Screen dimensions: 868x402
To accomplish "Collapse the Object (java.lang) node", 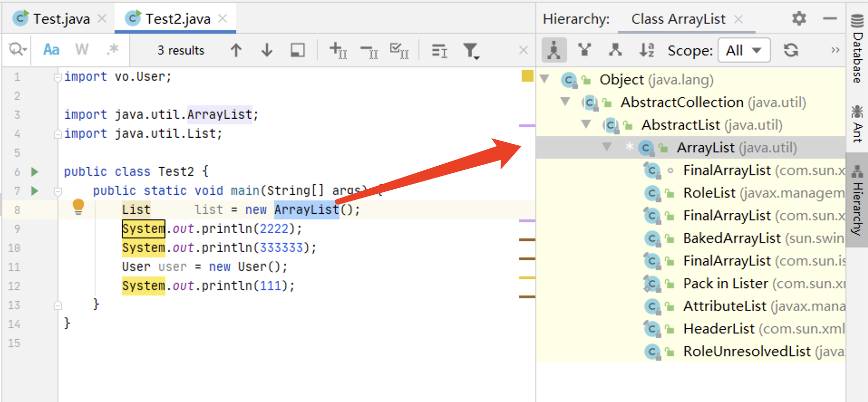I will coord(545,79).
